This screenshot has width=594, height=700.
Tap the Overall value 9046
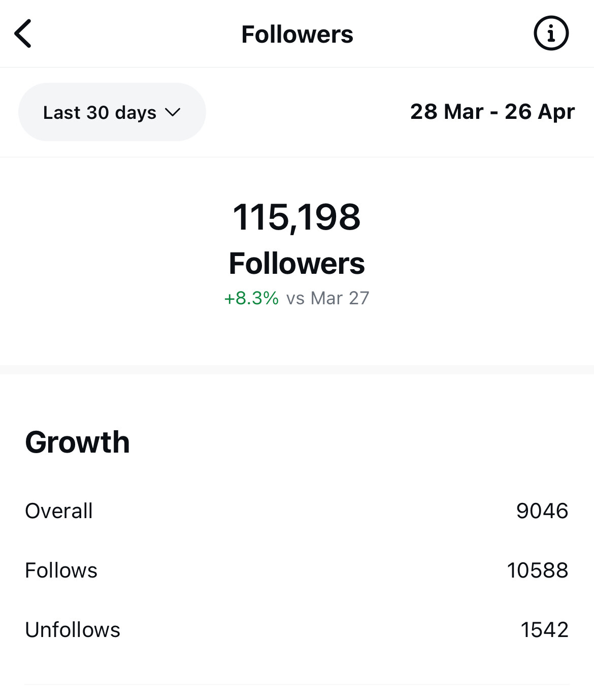(542, 511)
